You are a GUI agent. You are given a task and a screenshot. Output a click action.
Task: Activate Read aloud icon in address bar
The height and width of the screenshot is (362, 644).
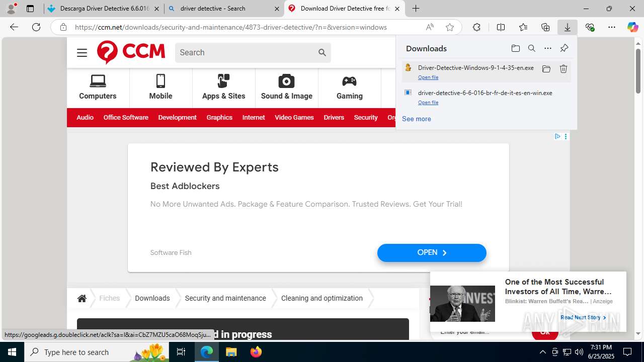tap(430, 27)
